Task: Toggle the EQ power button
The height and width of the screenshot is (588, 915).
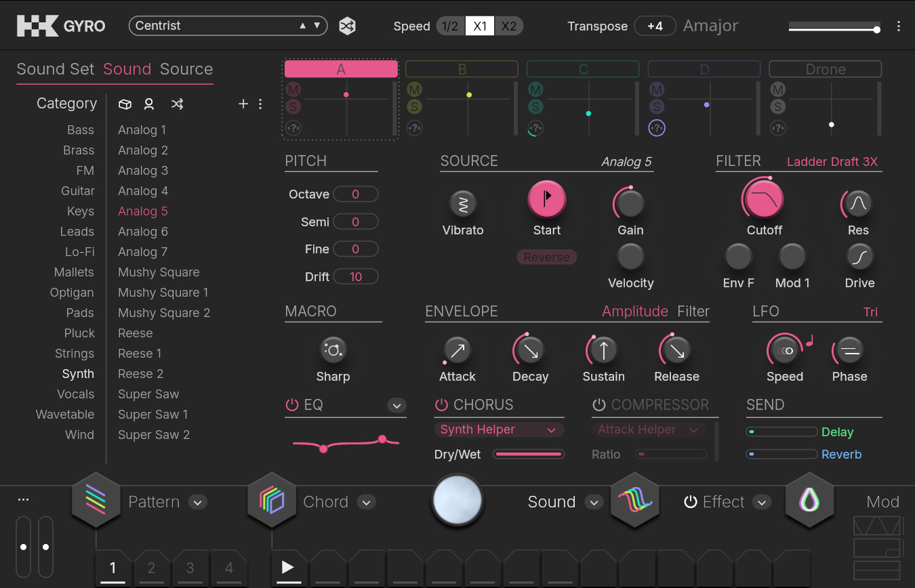Action: (292, 405)
